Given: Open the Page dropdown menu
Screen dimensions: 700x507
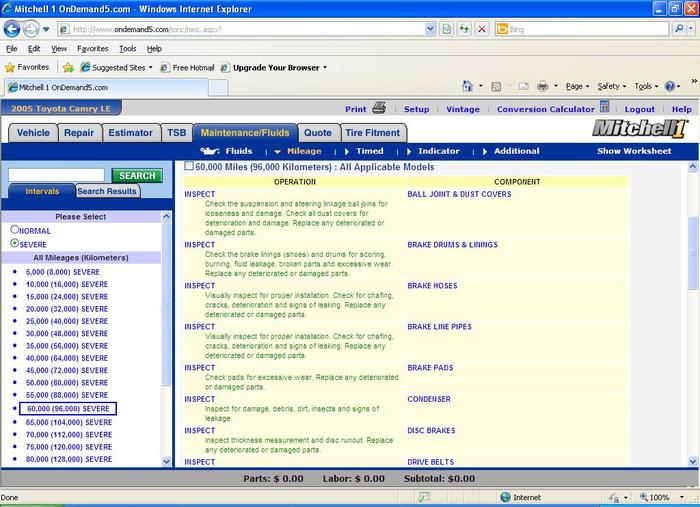Looking at the screenshot, I should [576, 87].
